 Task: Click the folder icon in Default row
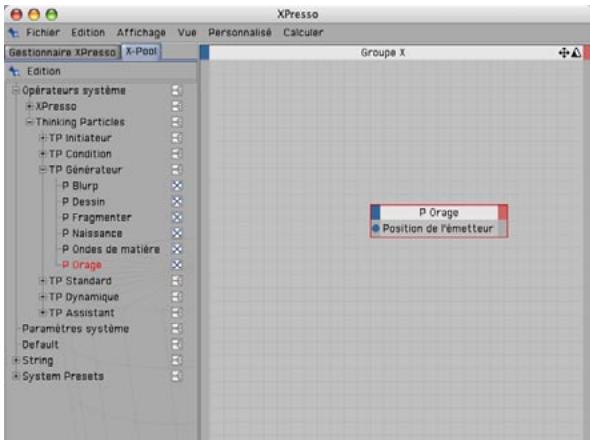point(176,344)
